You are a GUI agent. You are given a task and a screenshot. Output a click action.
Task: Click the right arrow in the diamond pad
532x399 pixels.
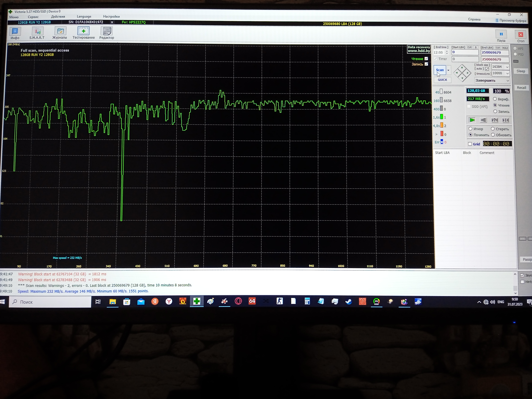pyautogui.click(x=468, y=73)
